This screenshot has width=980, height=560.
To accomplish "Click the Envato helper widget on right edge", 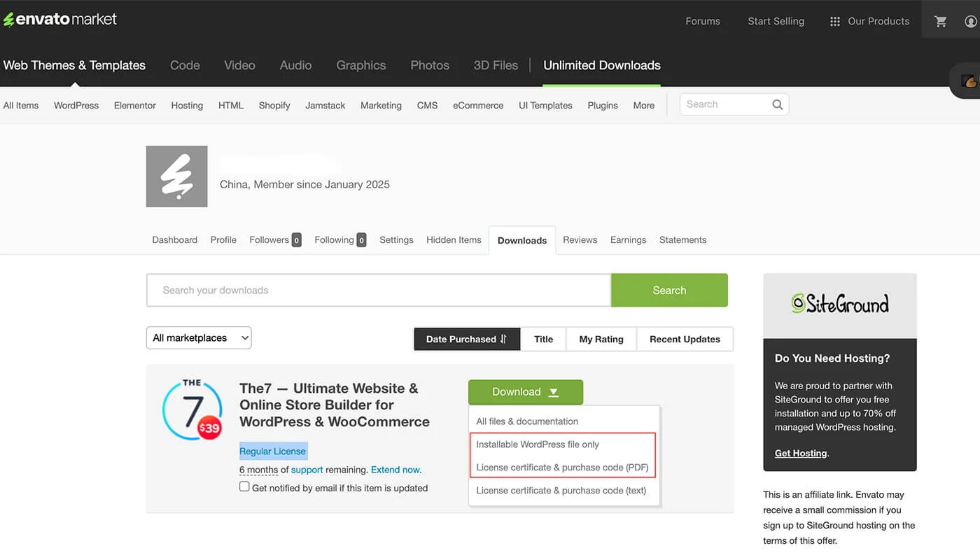I will 969,80.
